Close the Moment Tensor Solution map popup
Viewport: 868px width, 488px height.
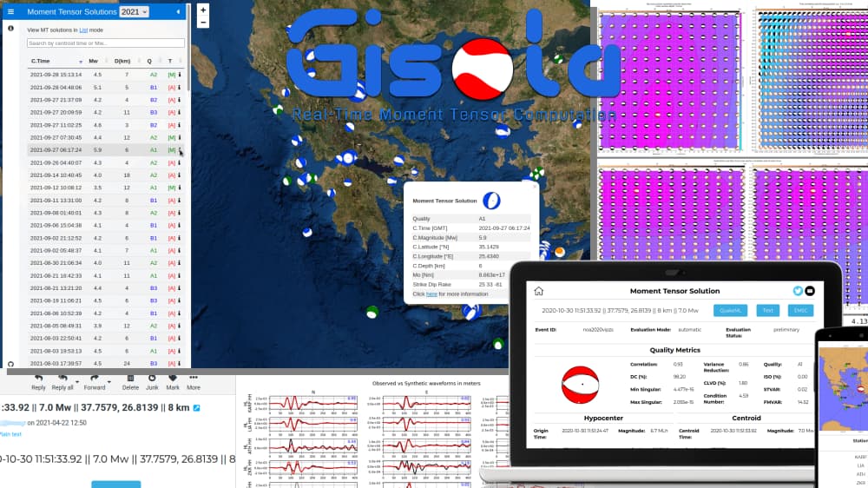point(535,187)
